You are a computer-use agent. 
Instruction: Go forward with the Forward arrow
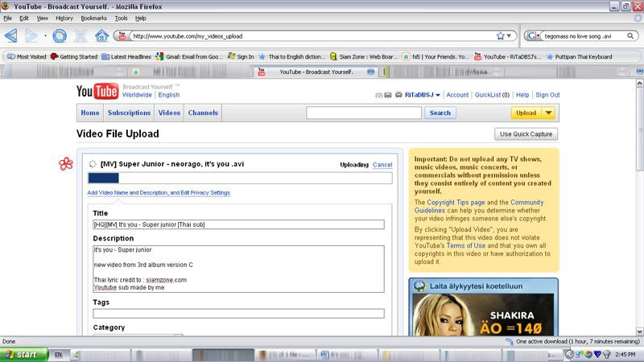[31, 35]
